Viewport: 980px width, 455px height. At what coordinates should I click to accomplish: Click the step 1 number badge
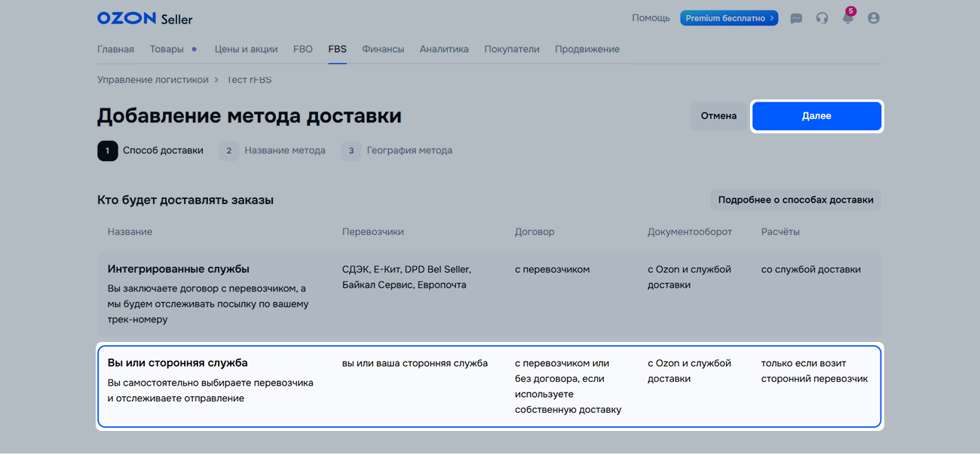click(107, 151)
